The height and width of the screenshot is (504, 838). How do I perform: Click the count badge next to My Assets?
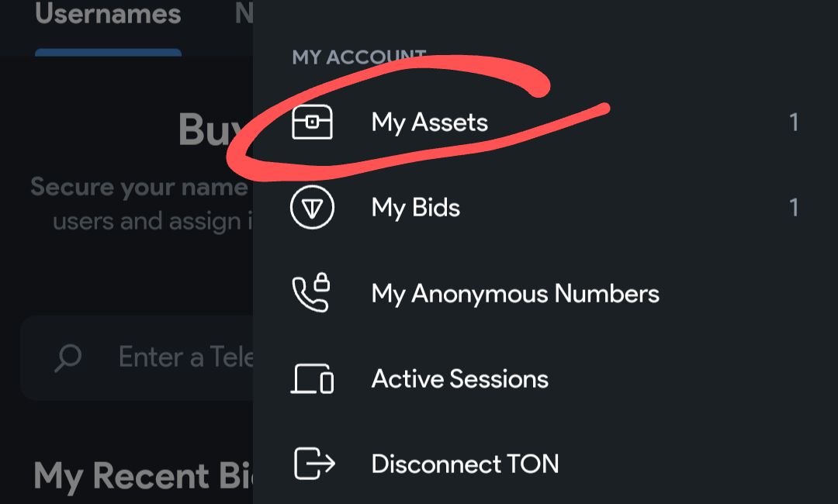[x=793, y=123]
